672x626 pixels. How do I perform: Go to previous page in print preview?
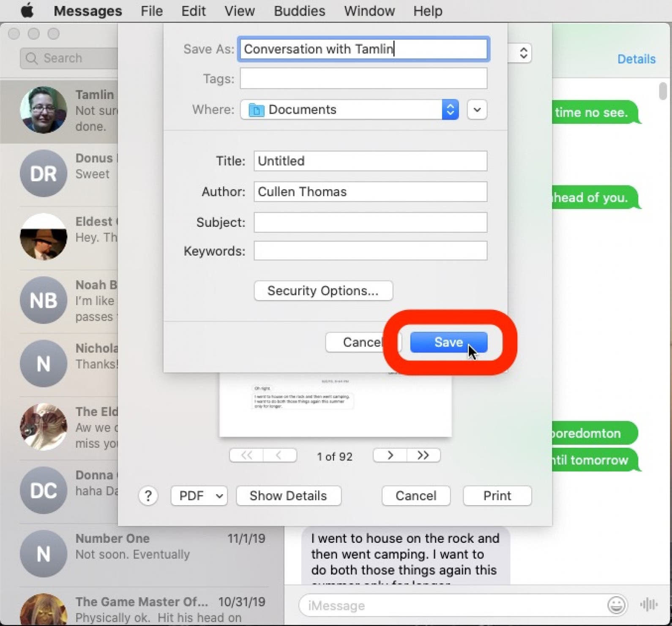tap(280, 455)
